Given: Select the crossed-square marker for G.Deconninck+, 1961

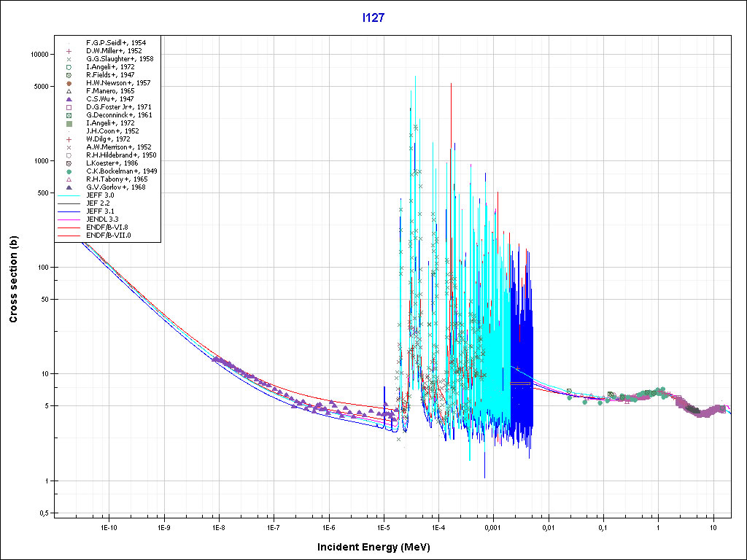Looking at the screenshot, I should pyautogui.click(x=68, y=115).
